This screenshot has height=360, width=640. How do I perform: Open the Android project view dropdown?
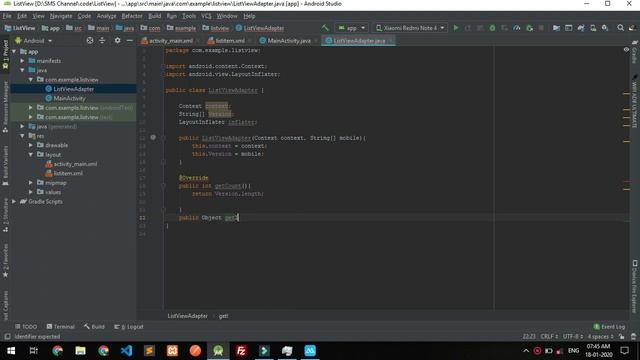click(33, 41)
